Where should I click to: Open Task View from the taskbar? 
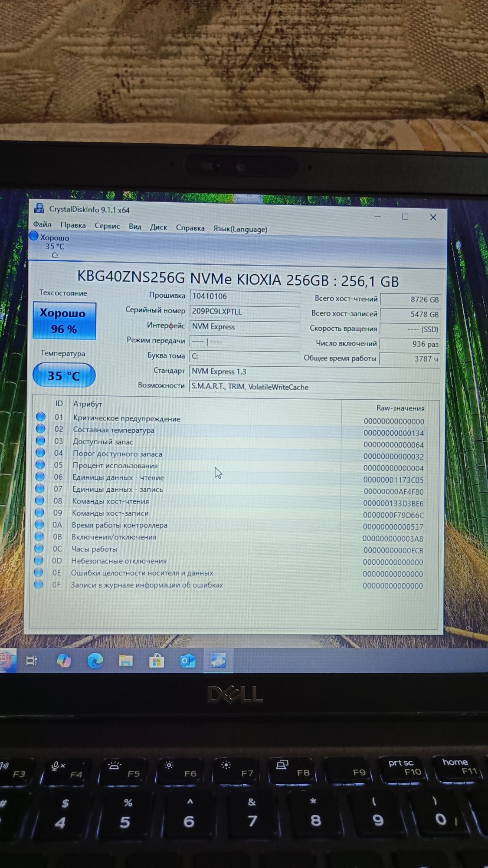point(32,661)
